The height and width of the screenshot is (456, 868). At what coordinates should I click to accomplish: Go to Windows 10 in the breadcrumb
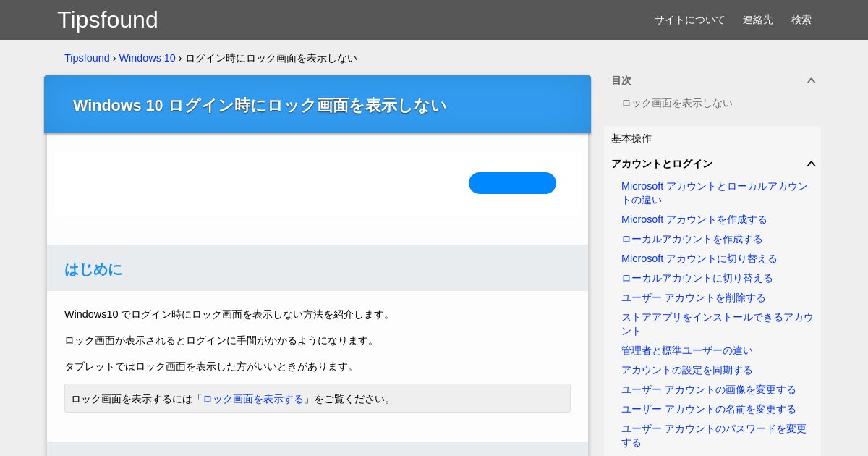click(148, 58)
